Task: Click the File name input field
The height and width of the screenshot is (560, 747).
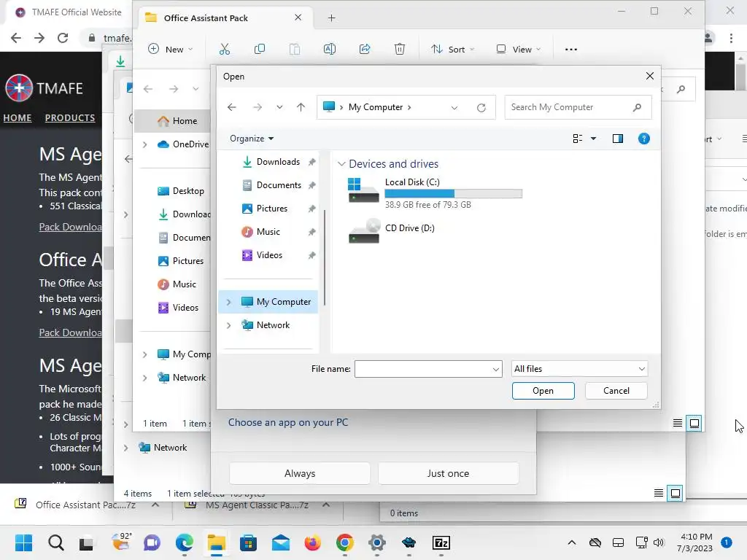Action: (x=422, y=369)
